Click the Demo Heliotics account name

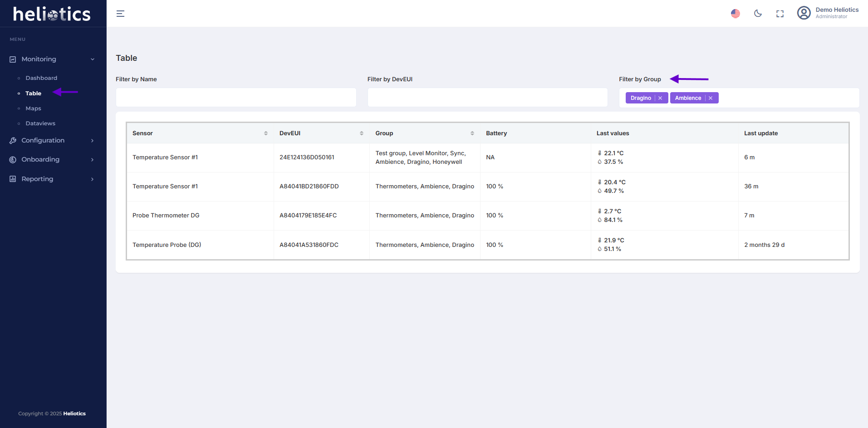pyautogui.click(x=837, y=10)
